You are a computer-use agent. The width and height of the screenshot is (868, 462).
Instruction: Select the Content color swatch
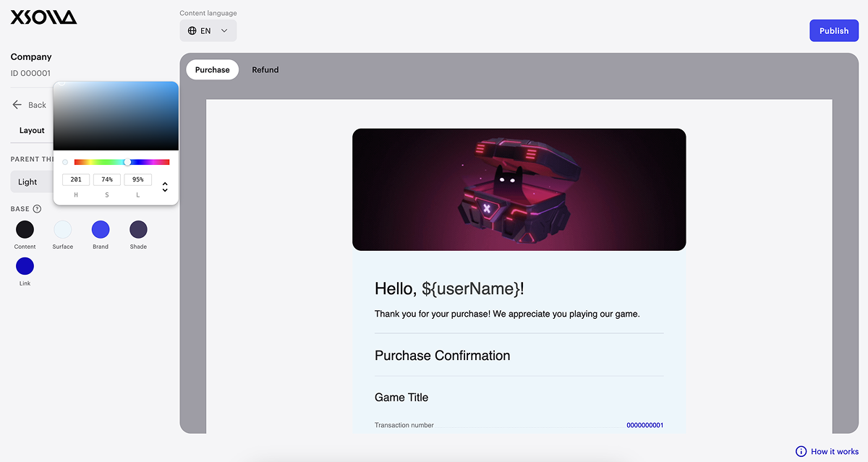pos(25,230)
